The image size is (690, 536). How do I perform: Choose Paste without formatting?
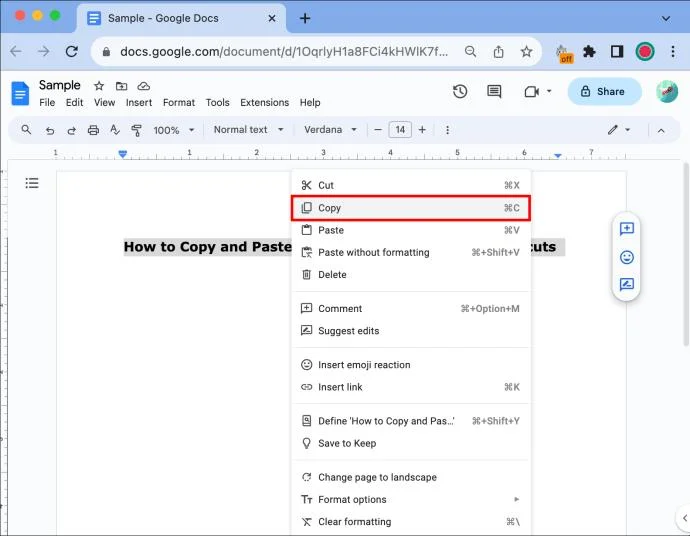pyautogui.click(x=411, y=253)
